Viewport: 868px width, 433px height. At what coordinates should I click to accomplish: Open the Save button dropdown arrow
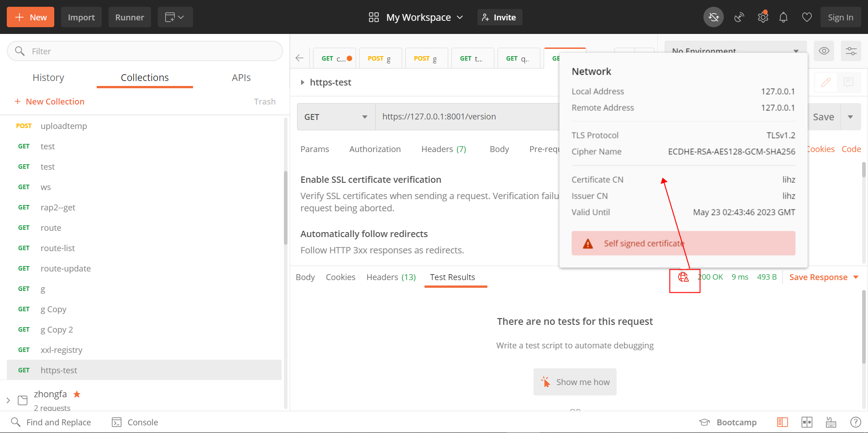(850, 117)
